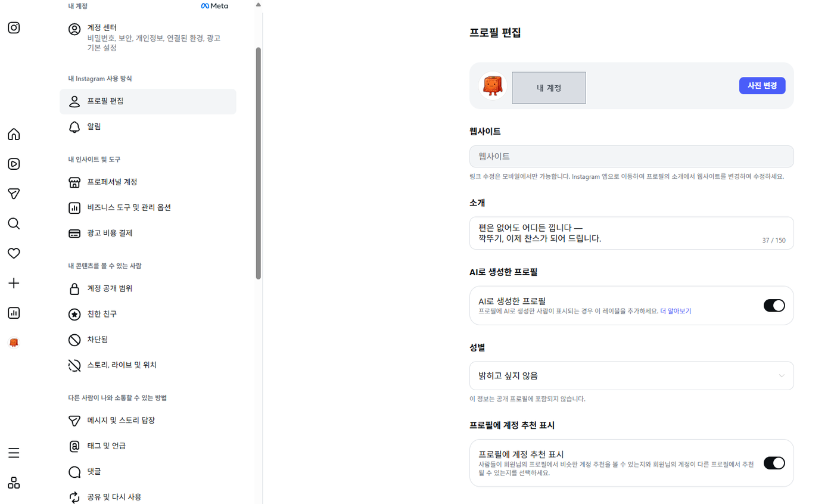The height and width of the screenshot is (504, 834).
Task: Go to Home via house icon
Action: coord(14,134)
